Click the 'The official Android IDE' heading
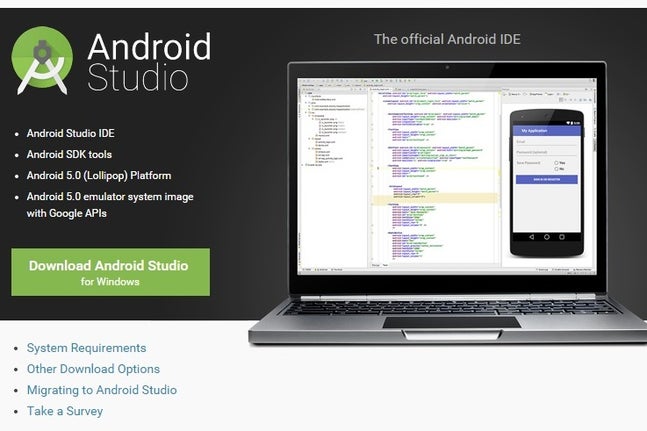Screen dimensions: 647x431 (447, 39)
